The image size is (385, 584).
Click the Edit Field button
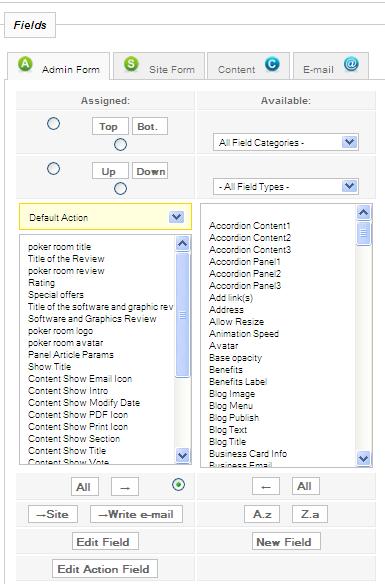tap(105, 541)
